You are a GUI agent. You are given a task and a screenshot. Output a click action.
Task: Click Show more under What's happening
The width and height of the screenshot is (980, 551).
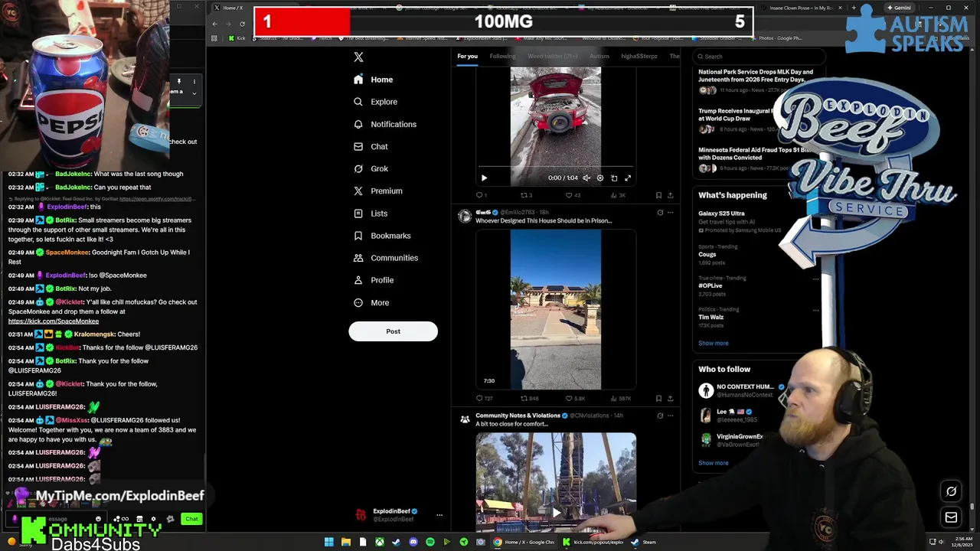713,343
